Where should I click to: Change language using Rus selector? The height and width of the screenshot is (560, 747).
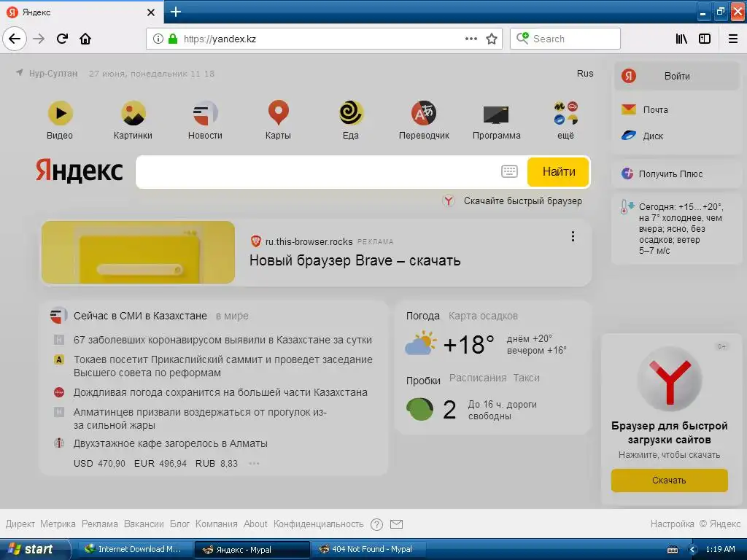pyautogui.click(x=585, y=74)
